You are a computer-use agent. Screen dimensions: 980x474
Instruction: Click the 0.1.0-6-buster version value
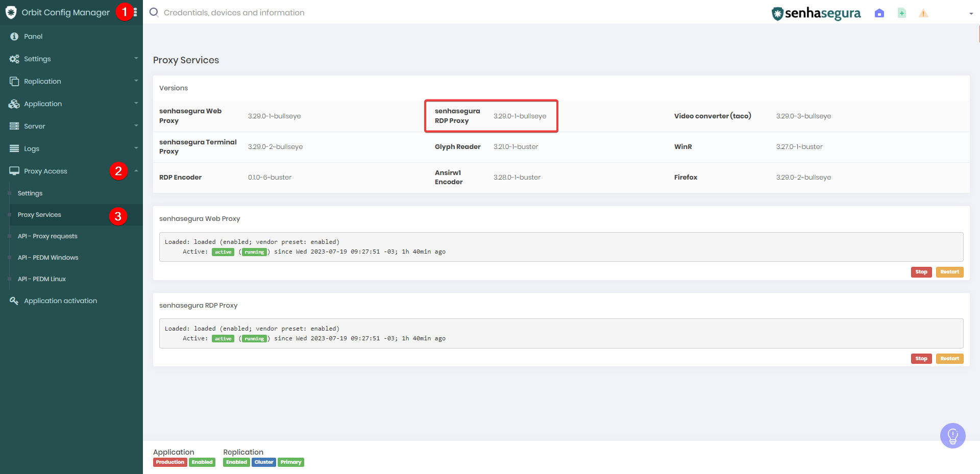[269, 178]
